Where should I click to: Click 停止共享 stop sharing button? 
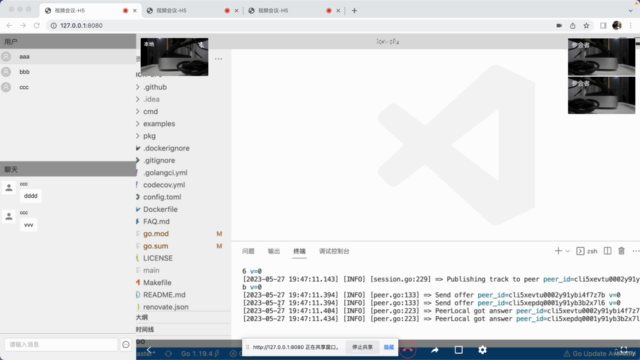pyautogui.click(x=362, y=347)
